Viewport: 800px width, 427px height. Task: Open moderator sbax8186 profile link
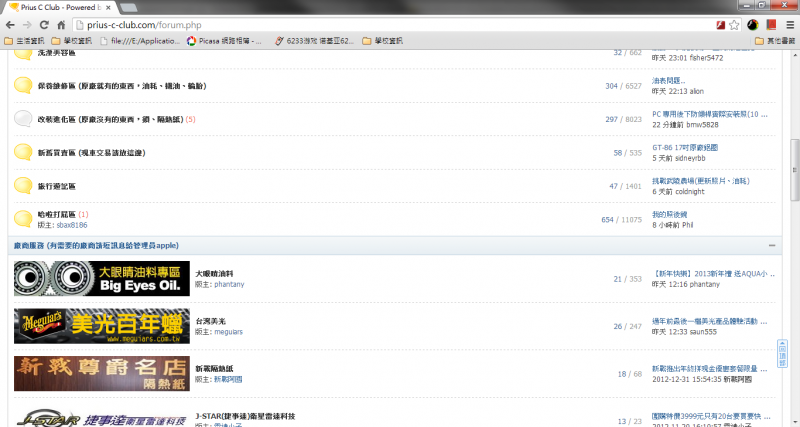tap(72, 225)
